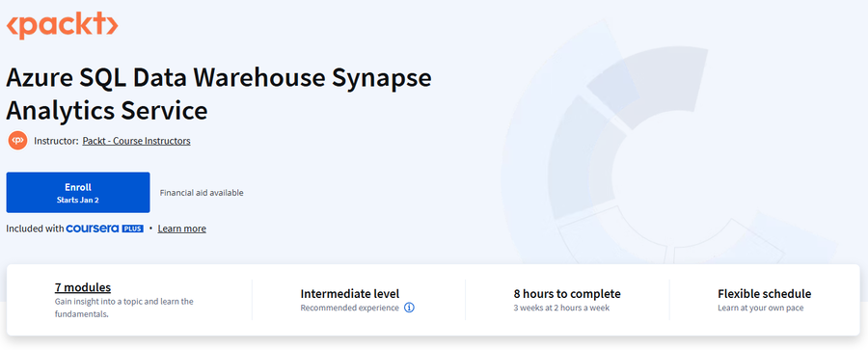Viewport: 868px width, 350px height.
Task: Click the Flexible schedule heading
Action: click(765, 294)
